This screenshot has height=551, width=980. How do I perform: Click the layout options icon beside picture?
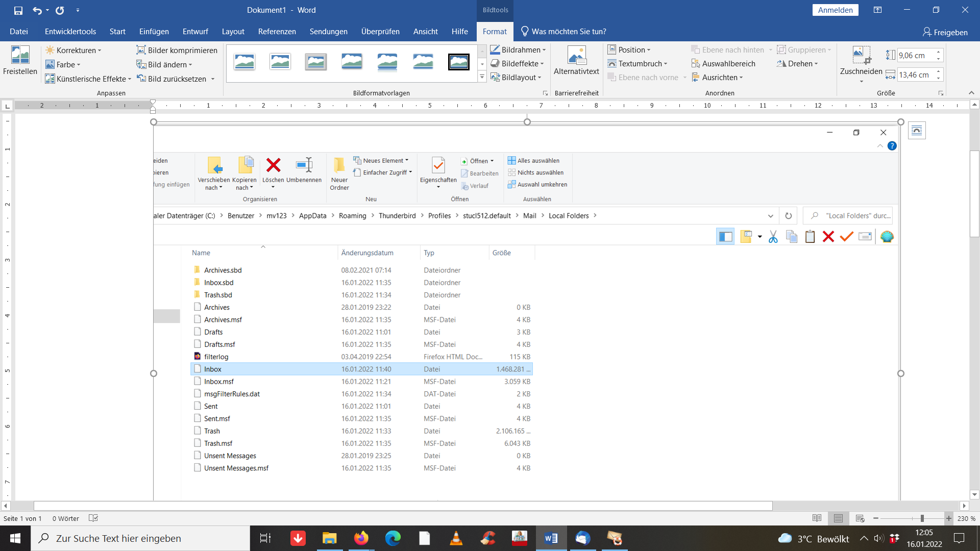pos(917,131)
